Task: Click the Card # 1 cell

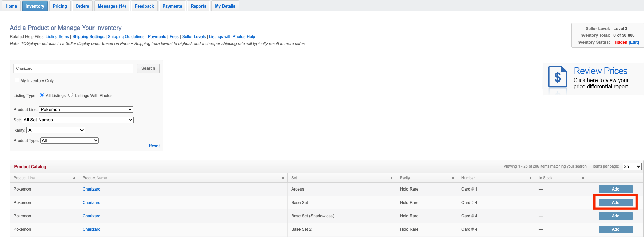Action: (496, 189)
